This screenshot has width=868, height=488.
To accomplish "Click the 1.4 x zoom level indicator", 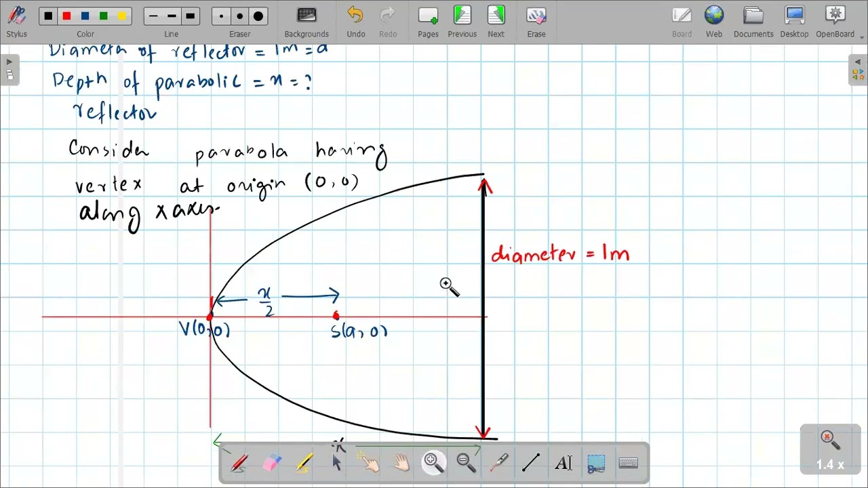I will pos(830,465).
